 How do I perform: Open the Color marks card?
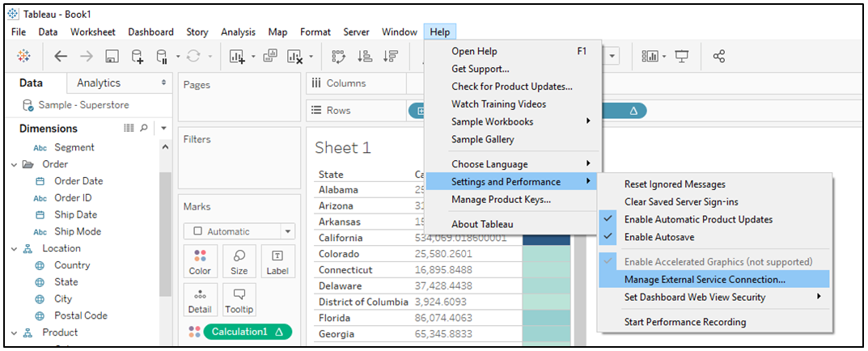pos(200,261)
